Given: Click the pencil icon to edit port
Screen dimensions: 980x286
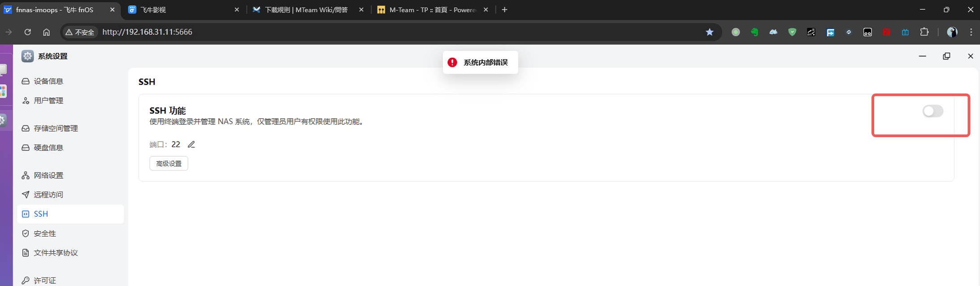Looking at the screenshot, I should 191,144.
